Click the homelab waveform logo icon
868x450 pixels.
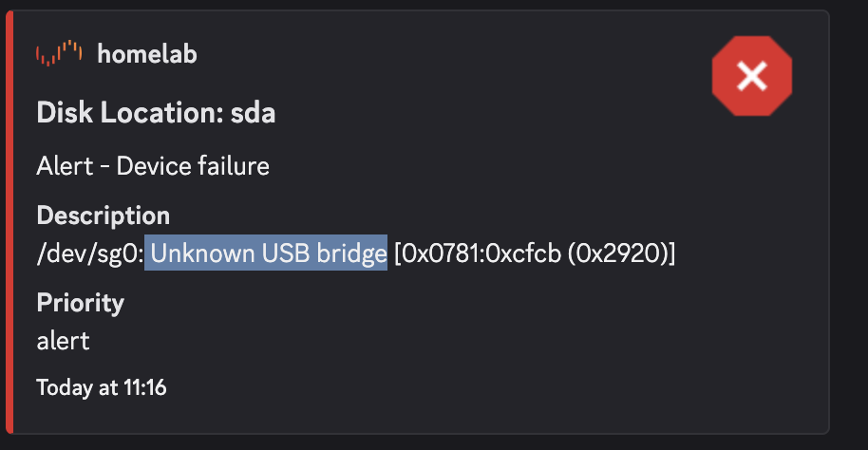[59, 53]
